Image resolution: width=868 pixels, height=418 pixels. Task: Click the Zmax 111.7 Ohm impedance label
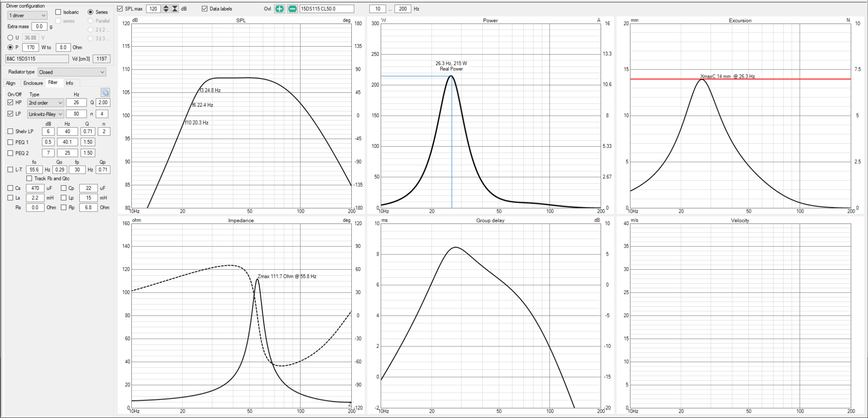287,276
